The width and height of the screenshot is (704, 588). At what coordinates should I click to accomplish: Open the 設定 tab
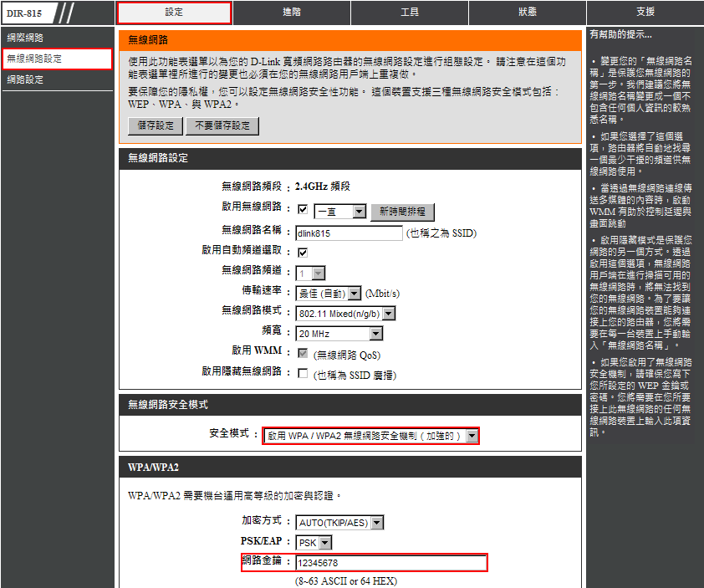pyautogui.click(x=174, y=13)
